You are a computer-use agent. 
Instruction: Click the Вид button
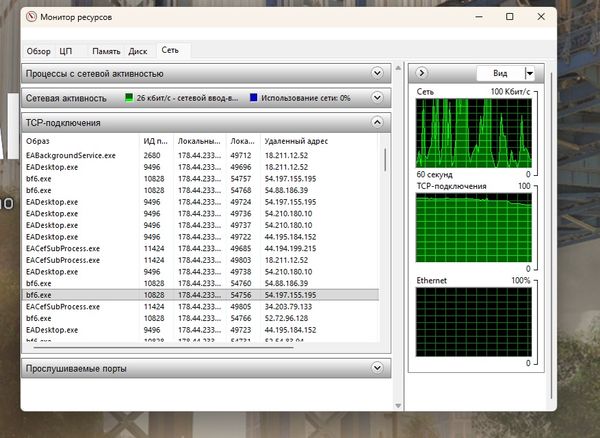point(499,73)
